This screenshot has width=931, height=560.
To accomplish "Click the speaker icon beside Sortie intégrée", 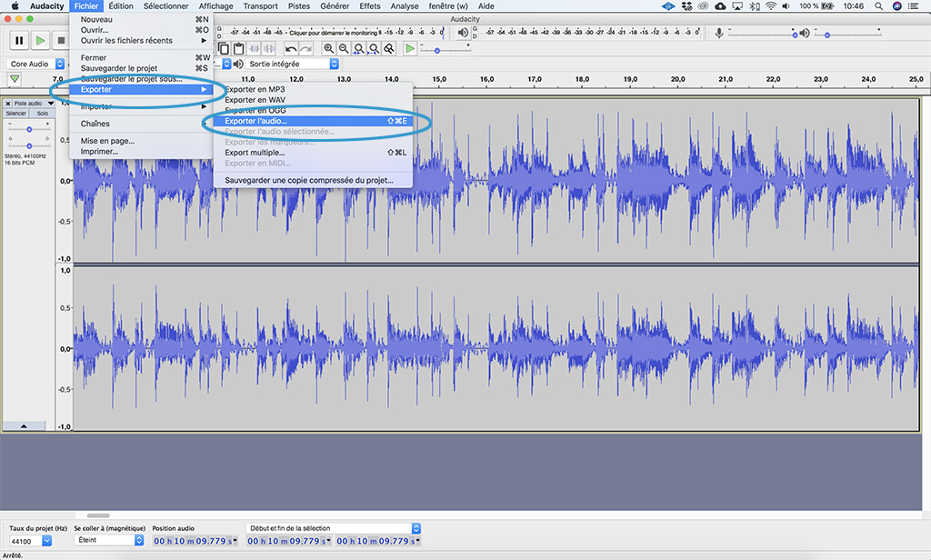I will pyautogui.click(x=238, y=64).
